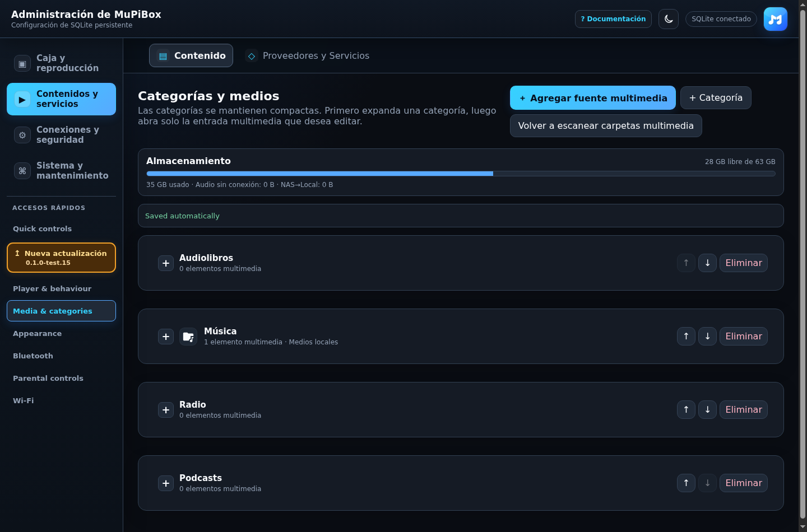Toggle dark mode with the moon icon

coord(669,19)
